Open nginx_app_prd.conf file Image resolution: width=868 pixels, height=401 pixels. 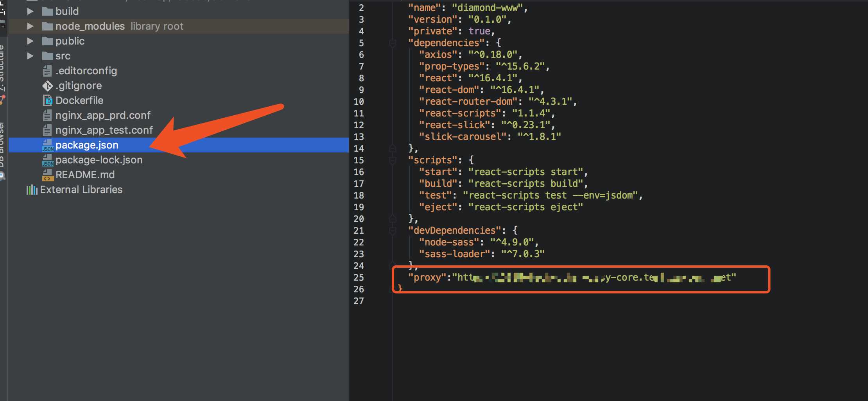click(103, 115)
